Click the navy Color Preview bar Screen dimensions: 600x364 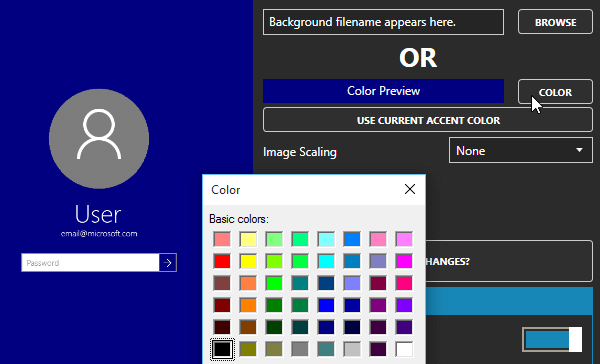pyautogui.click(x=383, y=91)
